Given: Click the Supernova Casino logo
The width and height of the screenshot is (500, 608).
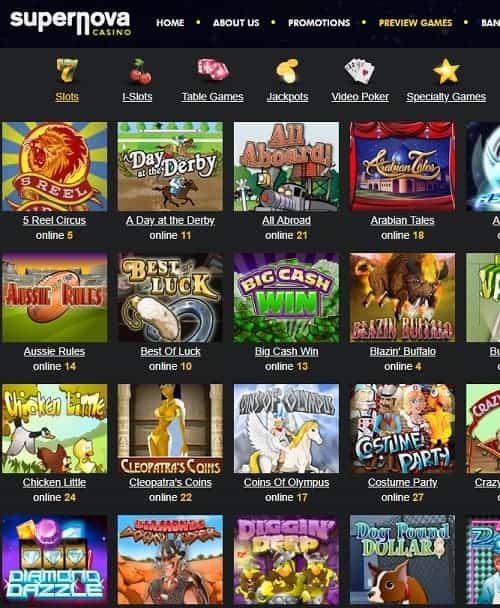Looking at the screenshot, I should [x=71, y=23].
